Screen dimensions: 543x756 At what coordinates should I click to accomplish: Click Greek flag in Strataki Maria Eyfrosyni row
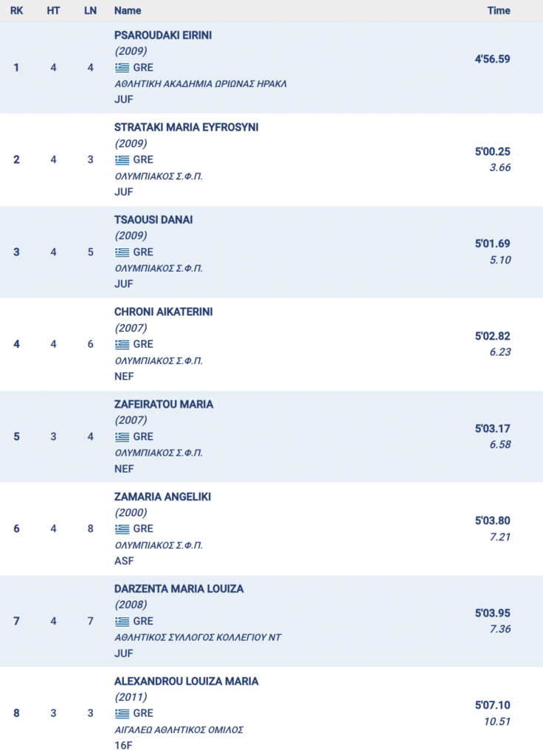click(122, 159)
